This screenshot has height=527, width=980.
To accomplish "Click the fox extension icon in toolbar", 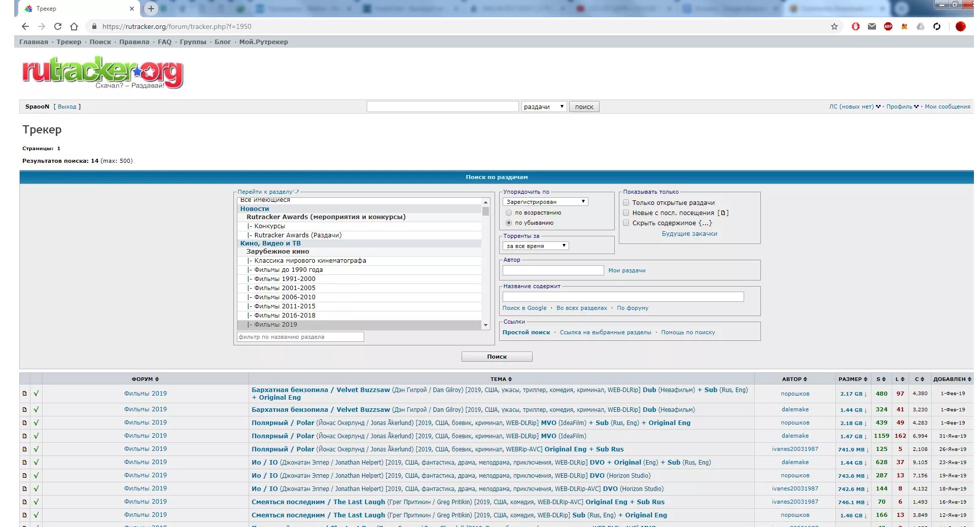I will 904,26.
